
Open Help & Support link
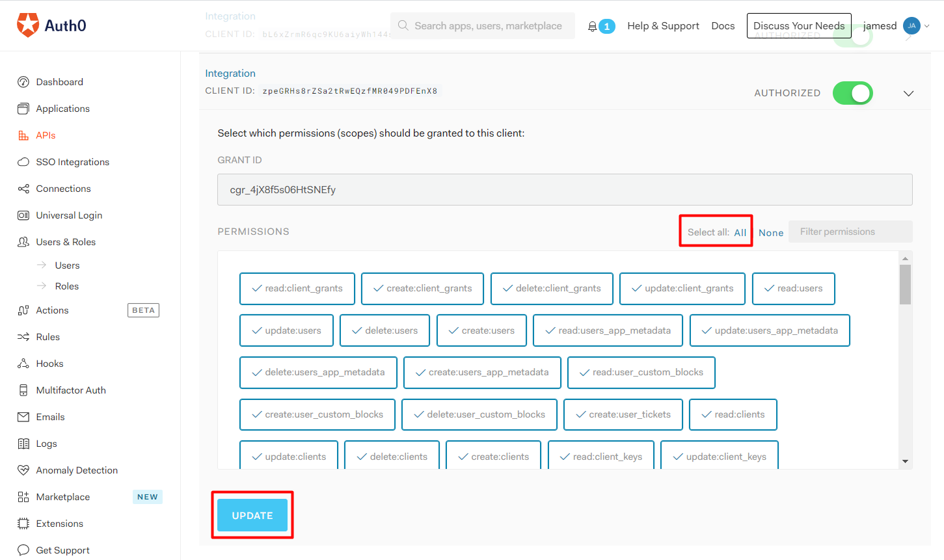point(664,26)
